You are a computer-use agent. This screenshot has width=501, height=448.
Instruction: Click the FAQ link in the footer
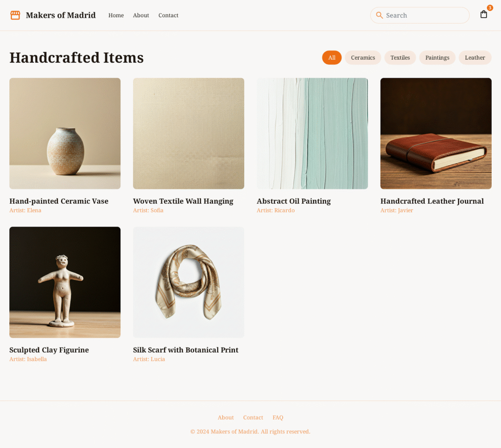[278, 417]
